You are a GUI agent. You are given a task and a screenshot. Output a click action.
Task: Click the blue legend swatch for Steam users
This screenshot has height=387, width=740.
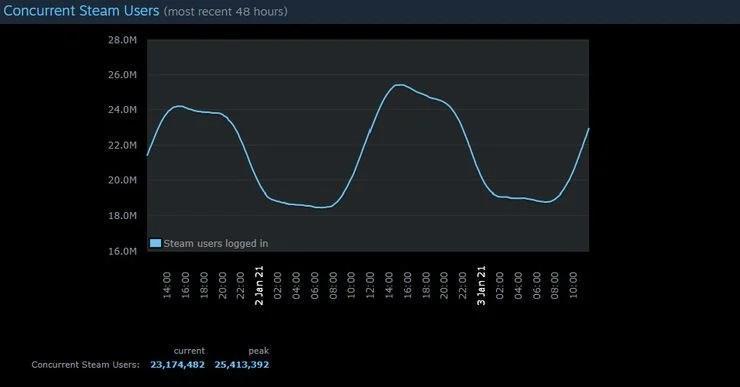(155, 243)
